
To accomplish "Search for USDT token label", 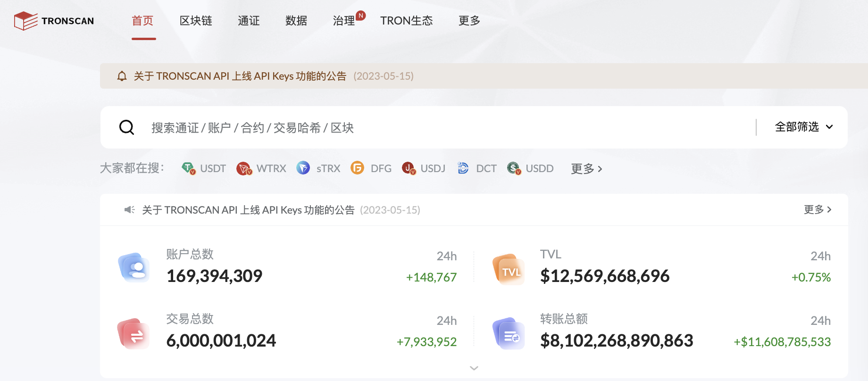I will (x=213, y=168).
